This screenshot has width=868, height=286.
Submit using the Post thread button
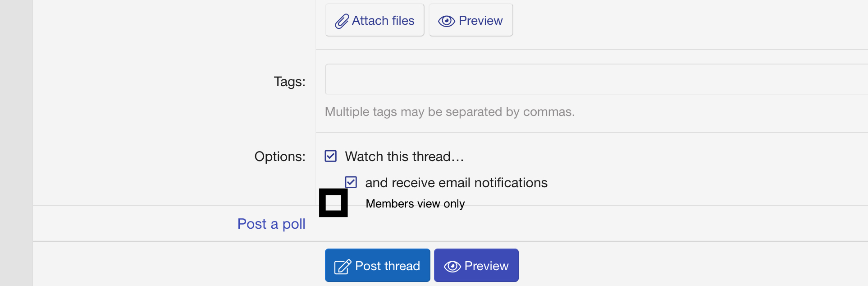378,265
